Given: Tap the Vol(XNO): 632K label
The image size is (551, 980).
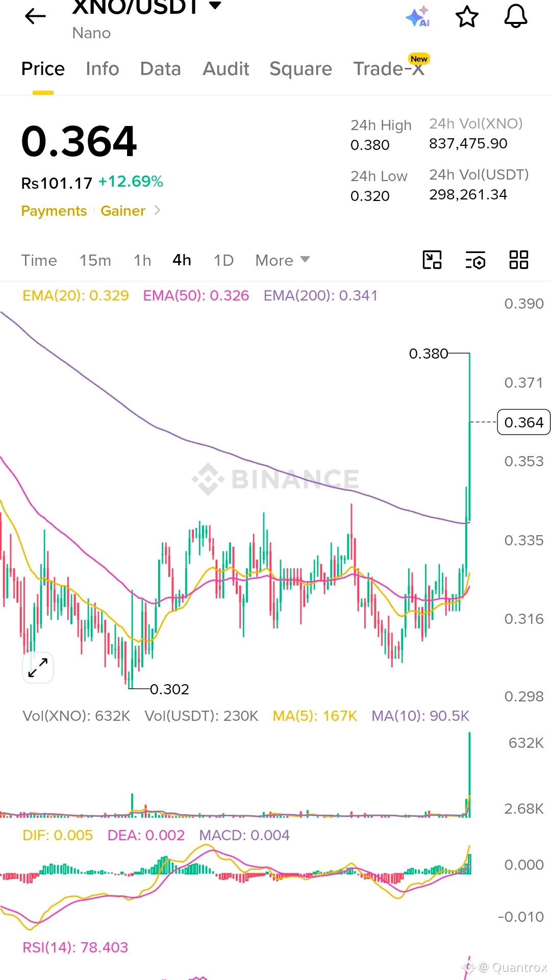Looking at the screenshot, I should pos(77,716).
